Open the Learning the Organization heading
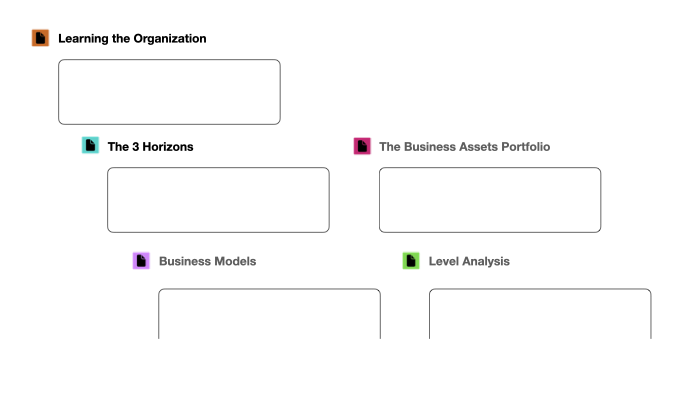Viewport: 700px width, 400px height. (x=132, y=38)
